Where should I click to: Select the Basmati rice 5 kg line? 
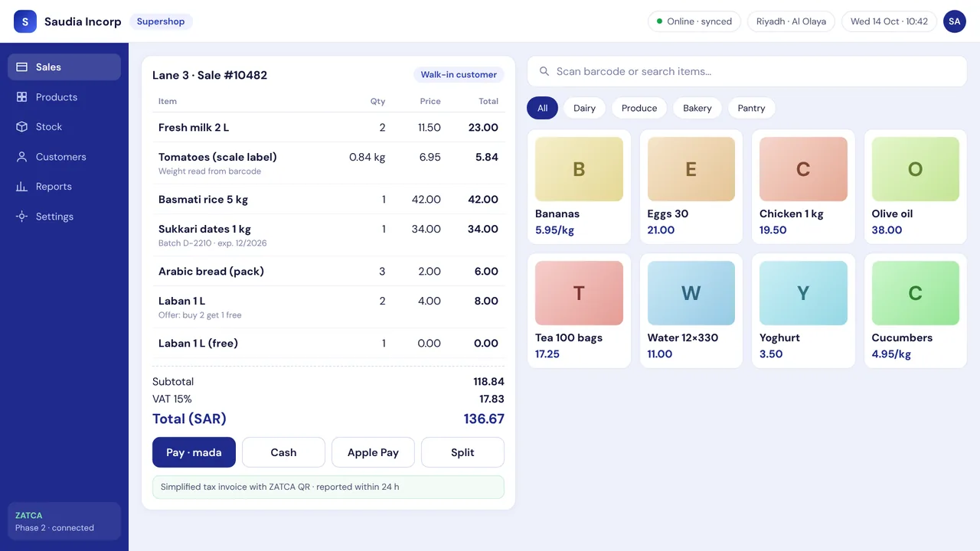point(328,200)
